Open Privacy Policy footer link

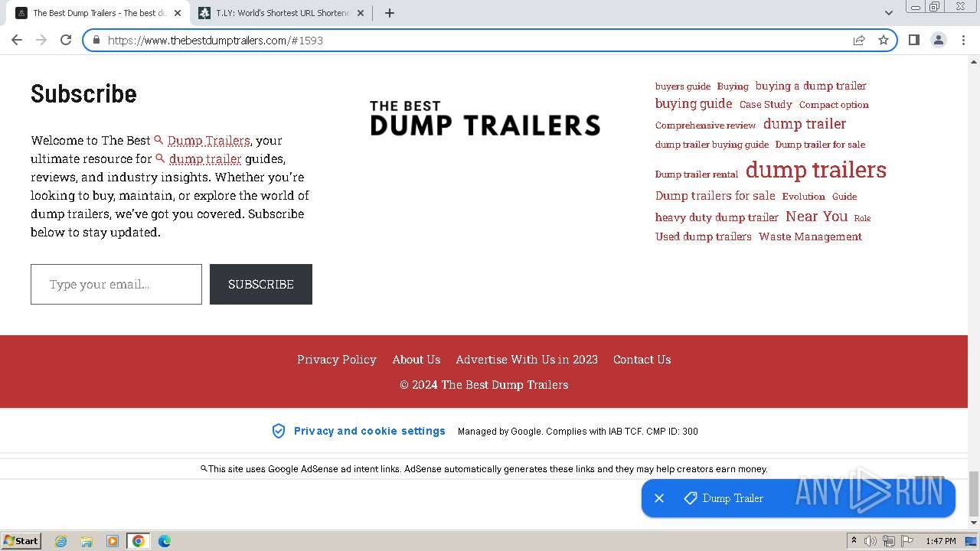coord(337,360)
